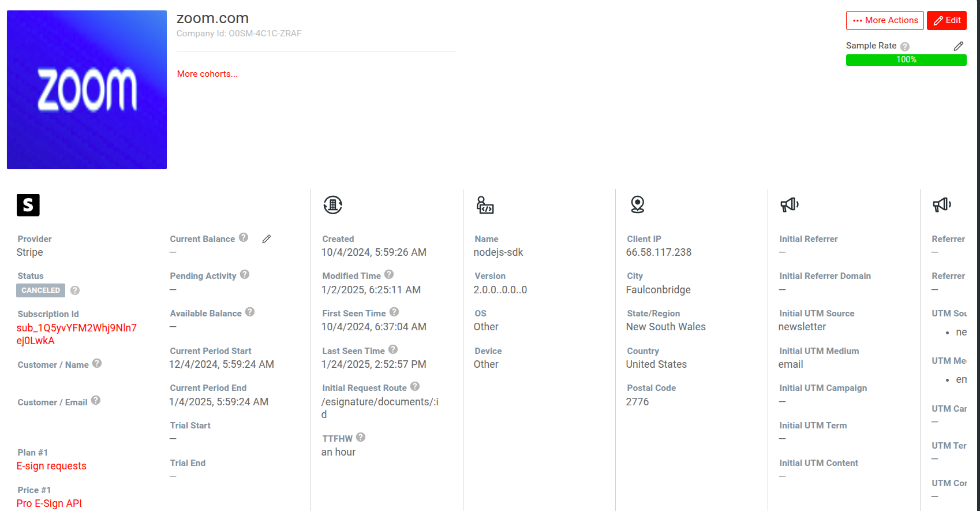Show help for Modified Time

click(x=389, y=274)
